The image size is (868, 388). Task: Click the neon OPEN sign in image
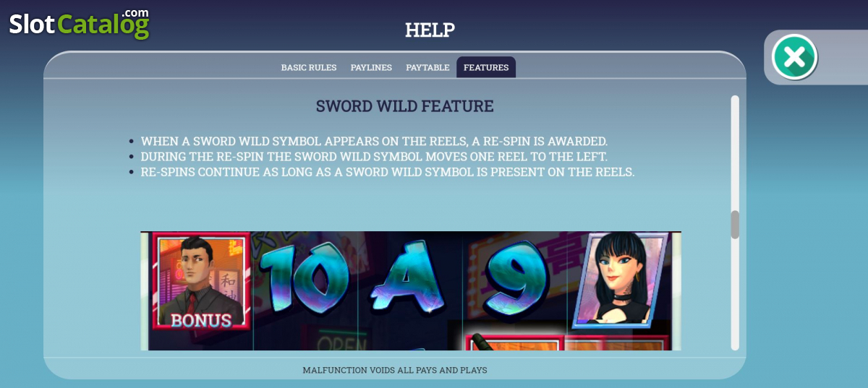click(342, 343)
